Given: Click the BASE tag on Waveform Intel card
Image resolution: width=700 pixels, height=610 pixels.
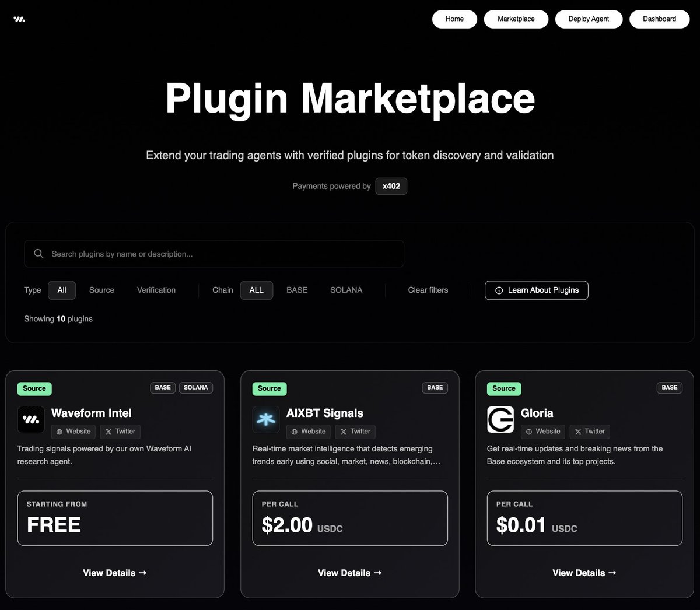Looking at the screenshot, I should (x=163, y=388).
